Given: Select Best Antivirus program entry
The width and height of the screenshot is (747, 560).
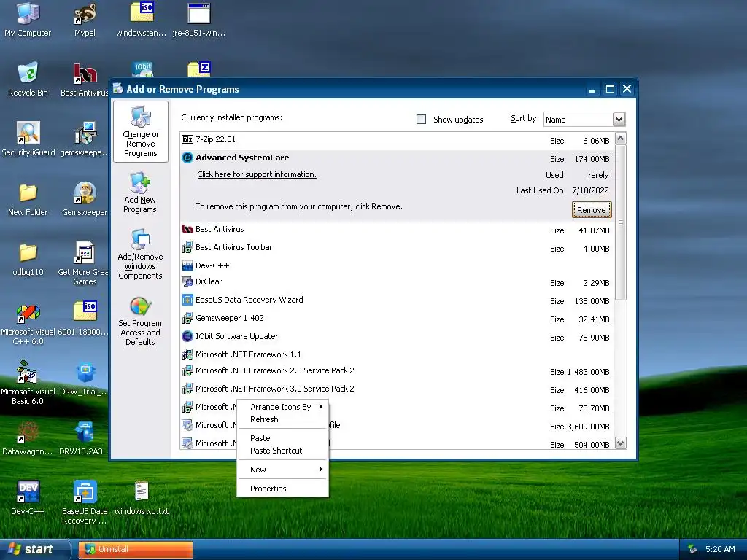Looking at the screenshot, I should pos(398,230).
